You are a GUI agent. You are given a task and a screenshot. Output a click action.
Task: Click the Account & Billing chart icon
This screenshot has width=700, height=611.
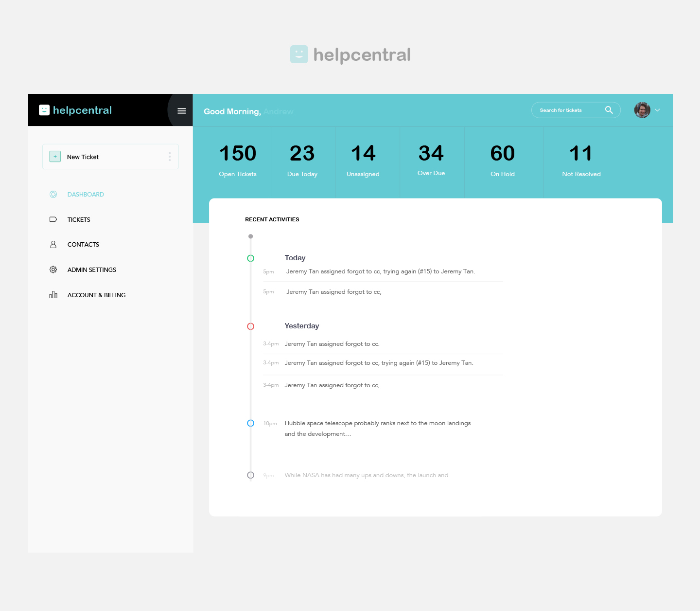pos(53,295)
